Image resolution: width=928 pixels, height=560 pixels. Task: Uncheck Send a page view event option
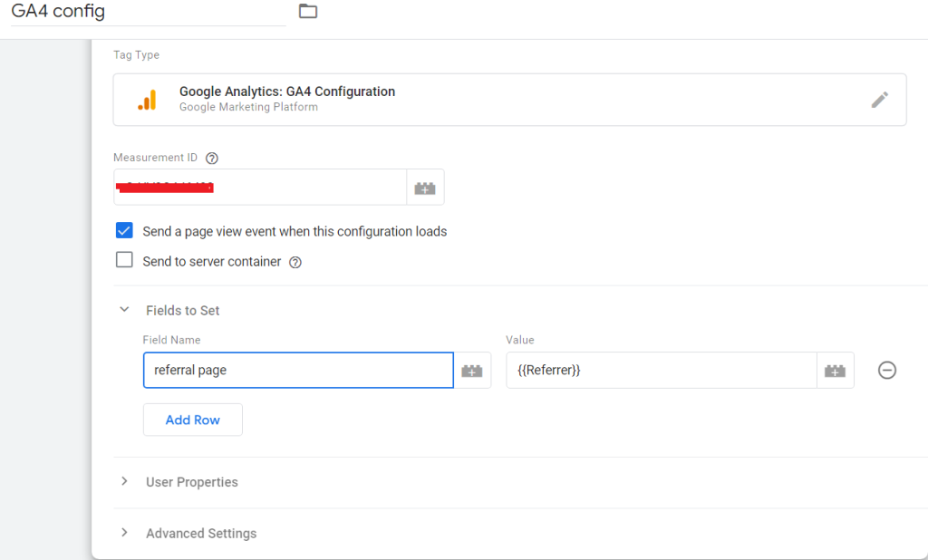click(124, 230)
